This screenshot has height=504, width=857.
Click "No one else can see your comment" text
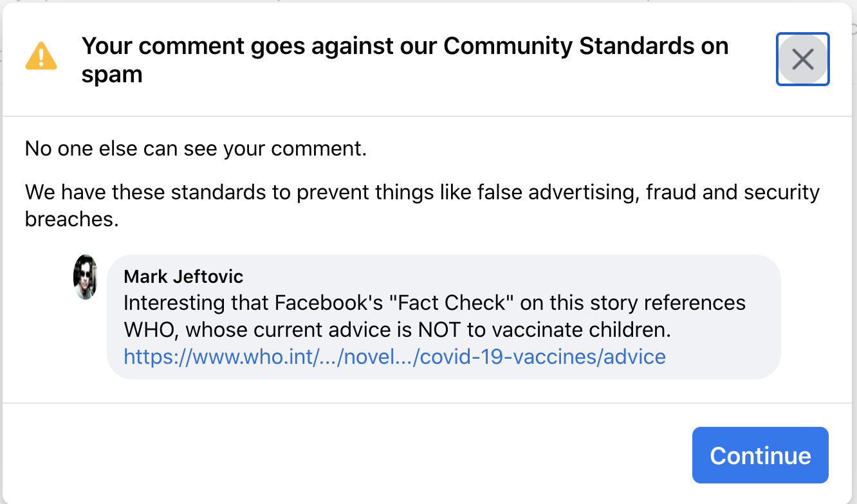(196, 148)
